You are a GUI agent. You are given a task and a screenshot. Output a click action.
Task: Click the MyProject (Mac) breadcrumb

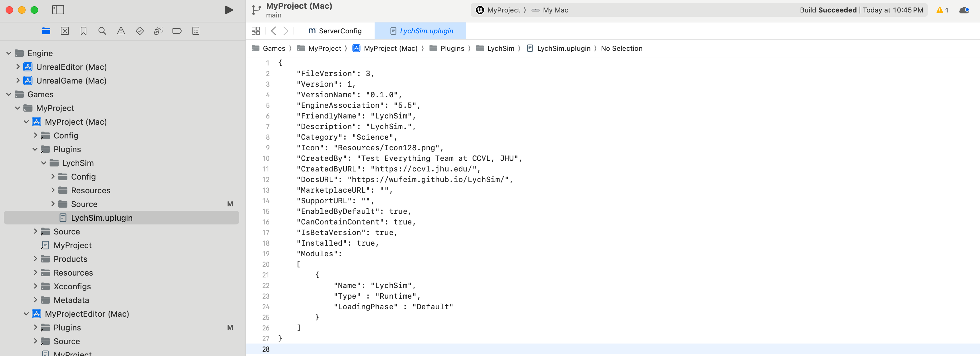tap(385, 48)
